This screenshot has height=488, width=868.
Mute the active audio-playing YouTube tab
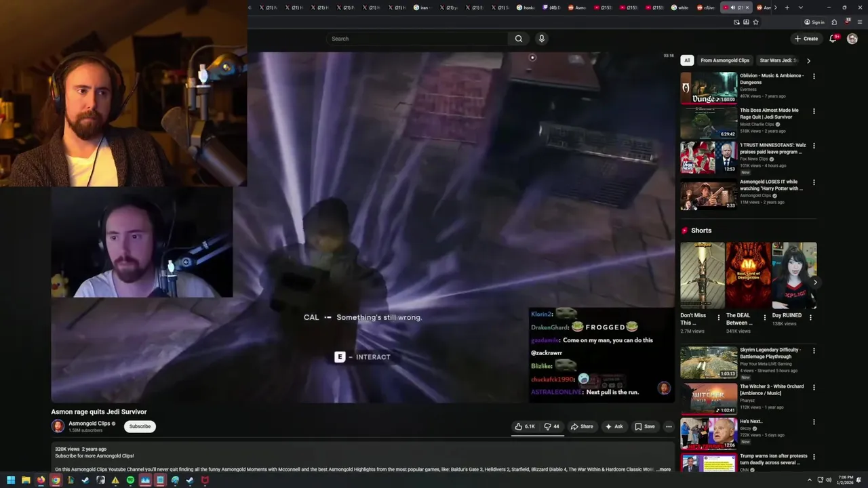pyautogui.click(x=733, y=7)
